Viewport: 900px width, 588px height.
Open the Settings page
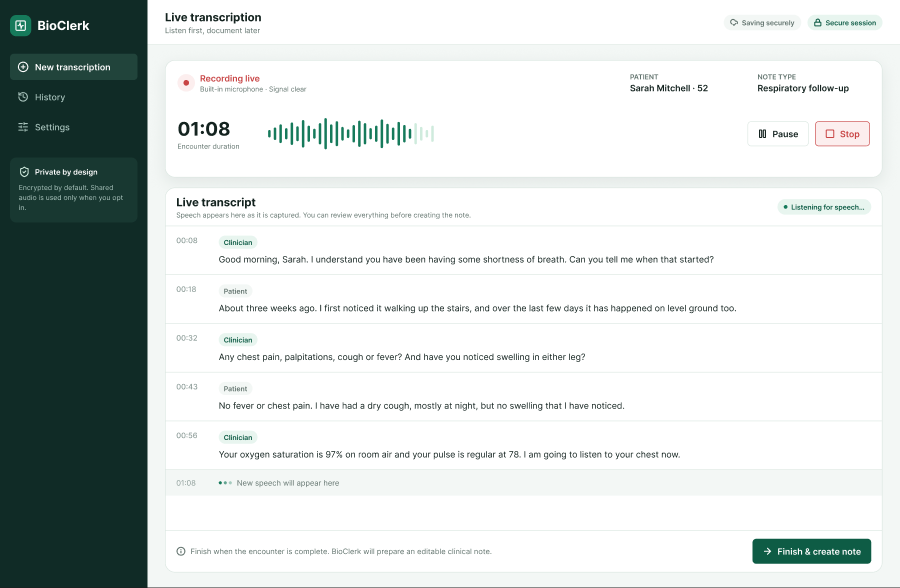pos(73,127)
